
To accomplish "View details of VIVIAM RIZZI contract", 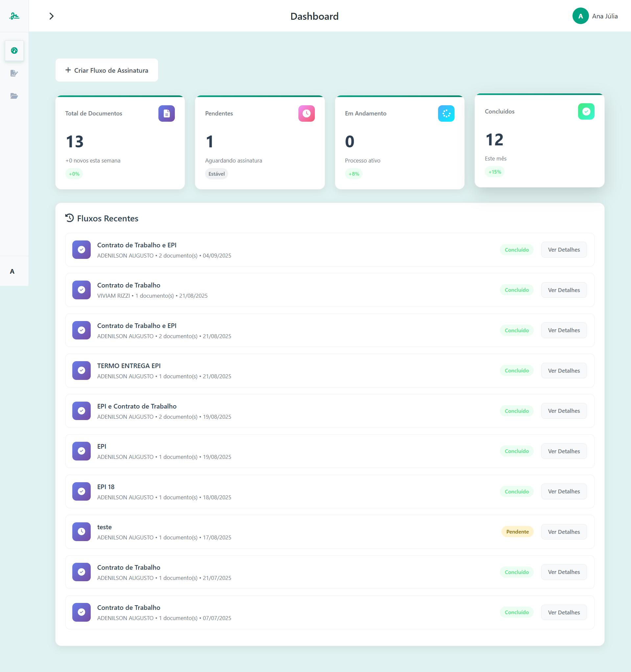I will pyautogui.click(x=563, y=290).
